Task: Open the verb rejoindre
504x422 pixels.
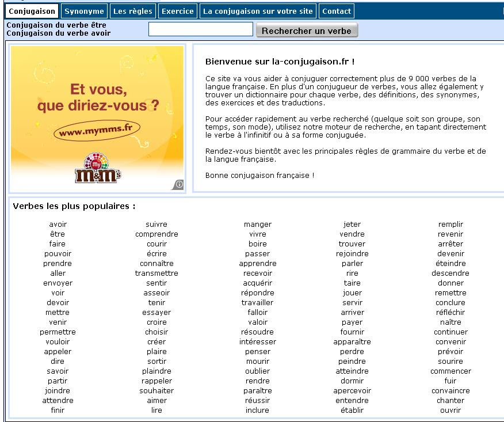Action: pos(352,253)
